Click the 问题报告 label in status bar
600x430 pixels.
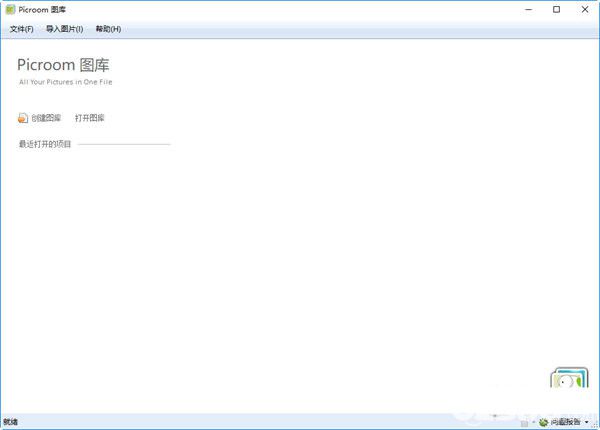566,422
